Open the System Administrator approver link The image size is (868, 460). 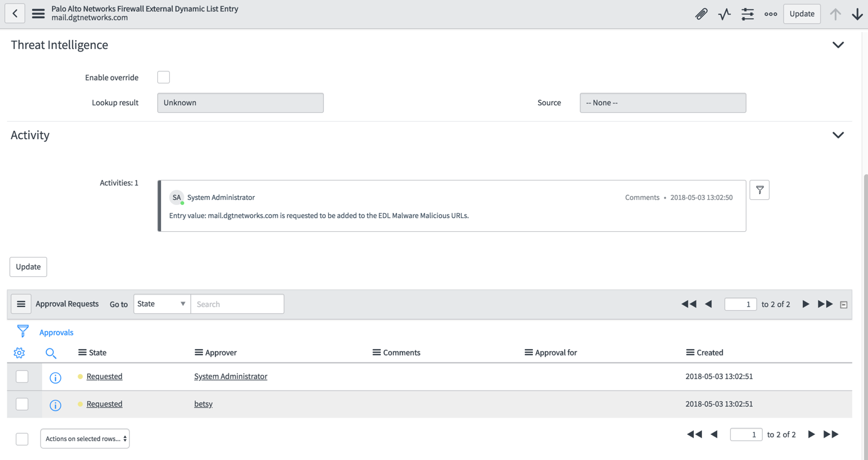230,377
